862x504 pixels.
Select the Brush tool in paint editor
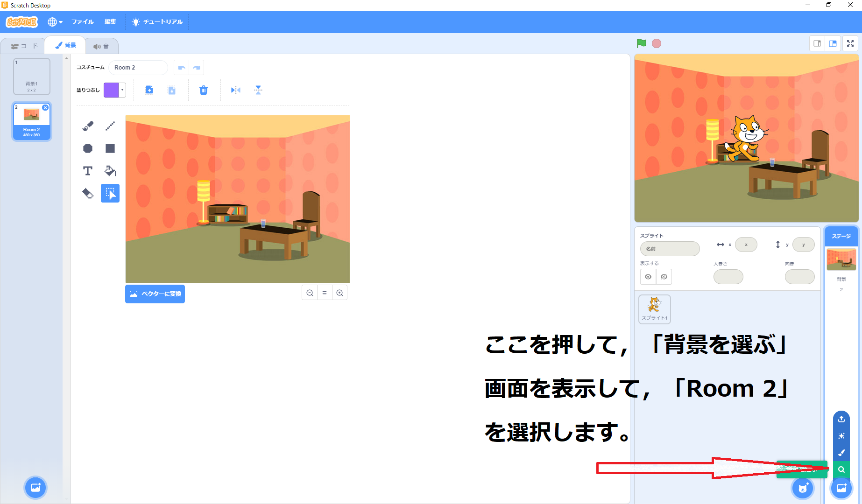tap(88, 126)
